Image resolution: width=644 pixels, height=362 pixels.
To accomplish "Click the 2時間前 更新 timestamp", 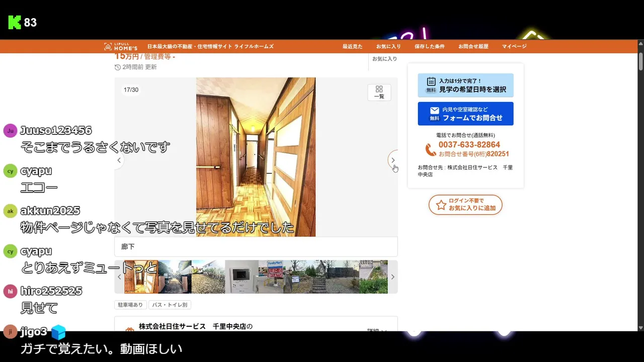I will (x=139, y=67).
